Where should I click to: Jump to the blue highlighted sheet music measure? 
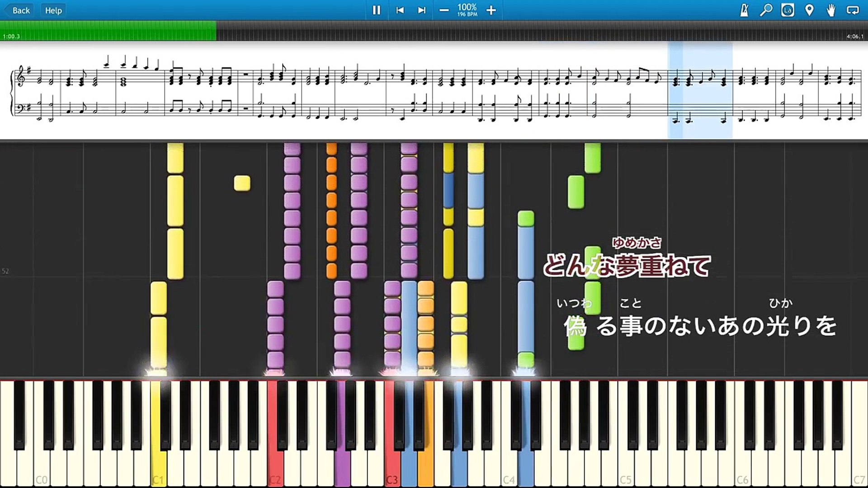pos(700,89)
